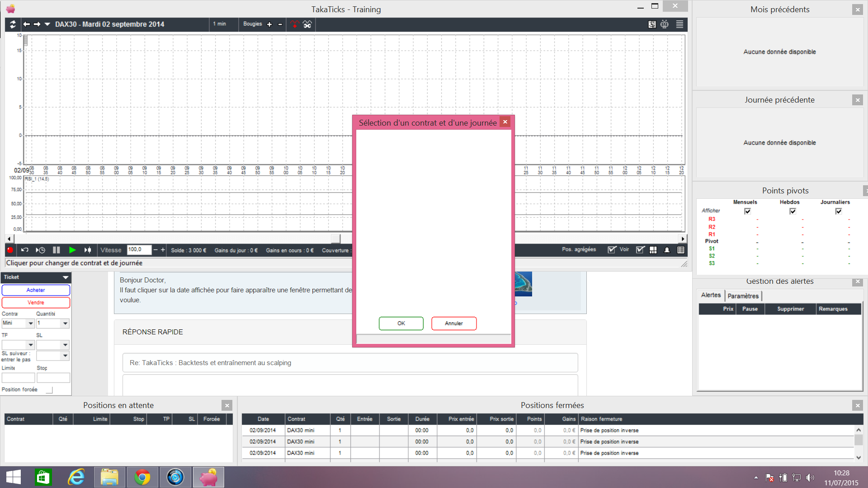The width and height of the screenshot is (868, 488).
Task: Go to the previous day arrow
Action: coord(27,24)
